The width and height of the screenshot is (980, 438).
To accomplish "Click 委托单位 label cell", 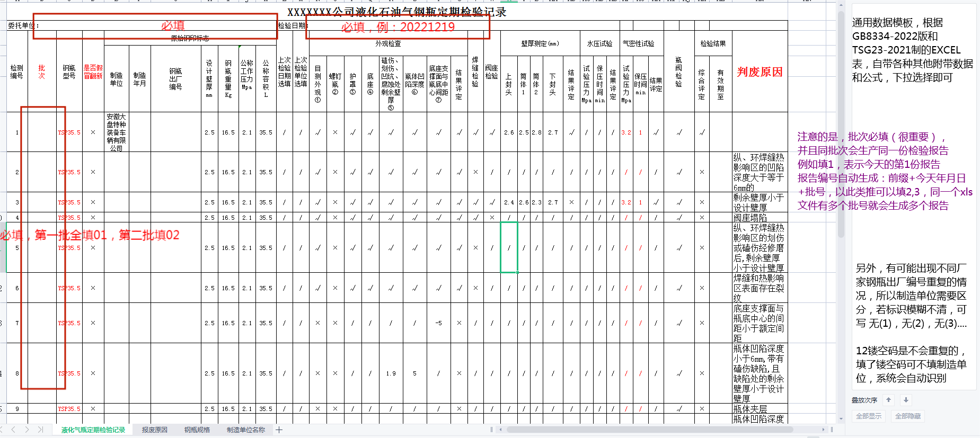I will [x=23, y=25].
